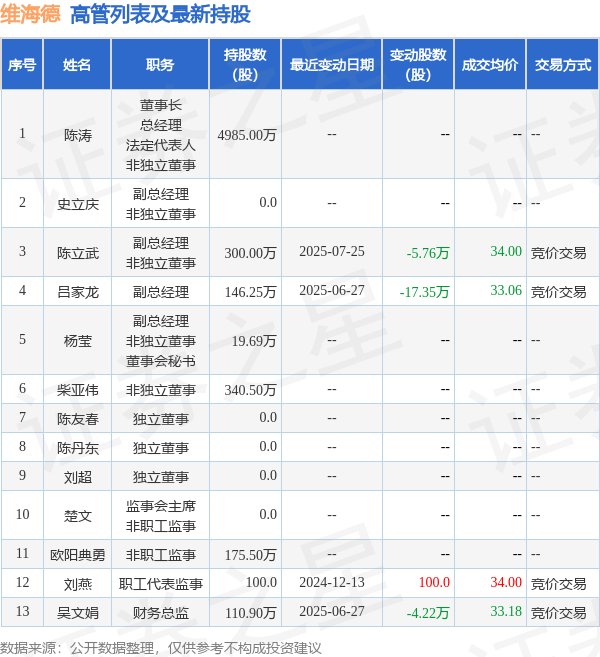600x657 pixels.
Task: Click the name 陈丹东
Action: (x=78, y=448)
